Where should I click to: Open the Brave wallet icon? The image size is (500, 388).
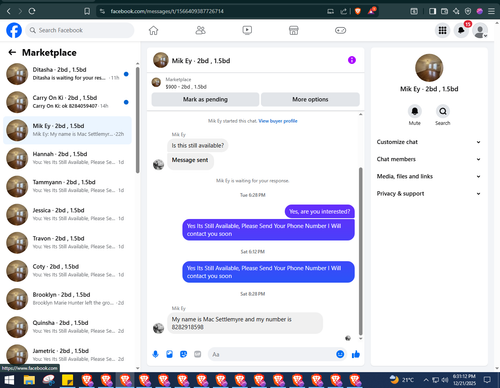444,11
